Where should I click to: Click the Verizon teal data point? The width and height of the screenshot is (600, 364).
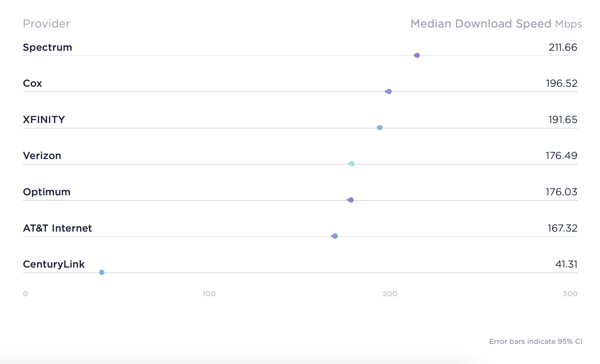pyautogui.click(x=352, y=164)
